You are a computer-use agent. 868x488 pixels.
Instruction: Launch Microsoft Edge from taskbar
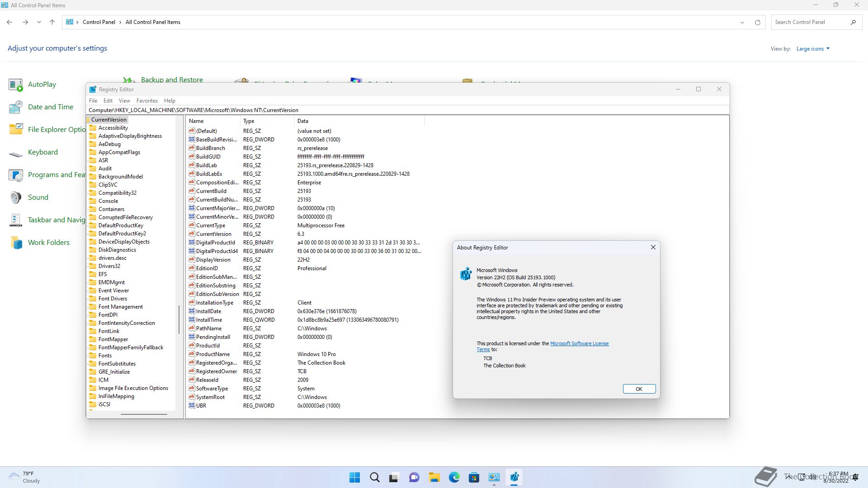454,477
